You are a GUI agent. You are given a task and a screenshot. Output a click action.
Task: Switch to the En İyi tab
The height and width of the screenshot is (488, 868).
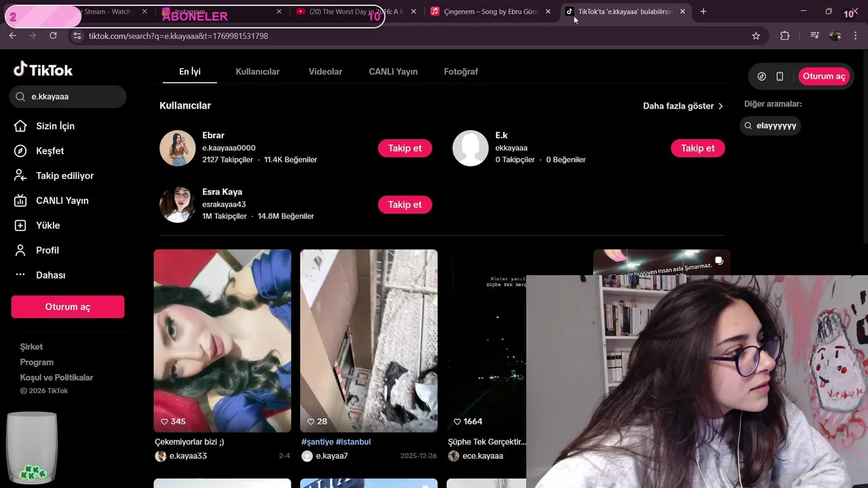[190, 72]
